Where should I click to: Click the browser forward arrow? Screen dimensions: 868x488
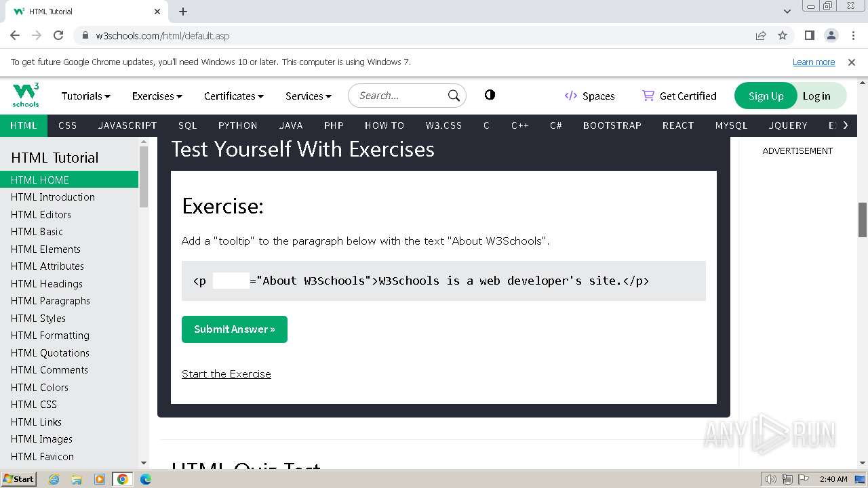coord(37,35)
